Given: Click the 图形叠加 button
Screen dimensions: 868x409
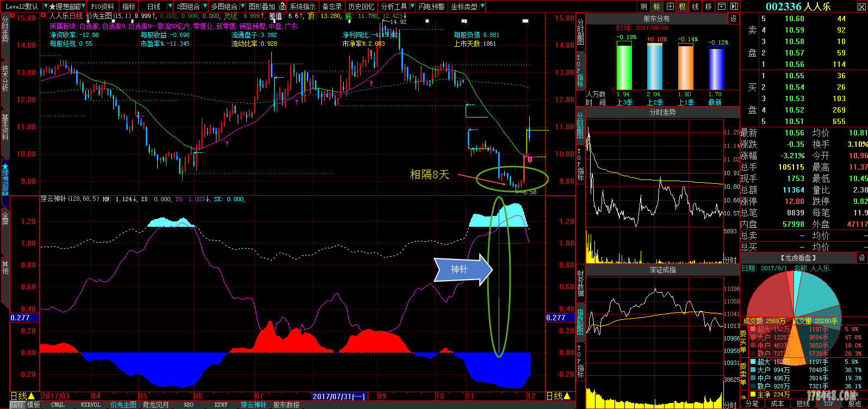Looking at the screenshot, I should tap(262, 7).
